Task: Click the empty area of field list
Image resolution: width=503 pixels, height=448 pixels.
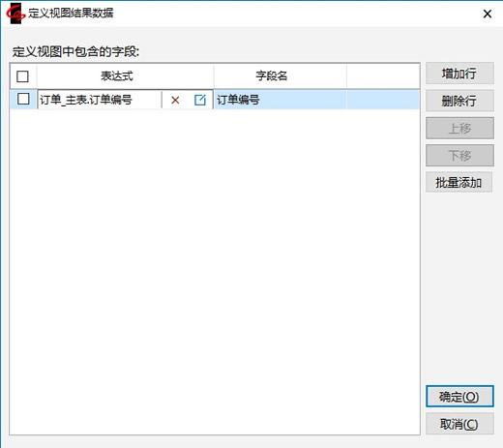Action: [215, 271]
